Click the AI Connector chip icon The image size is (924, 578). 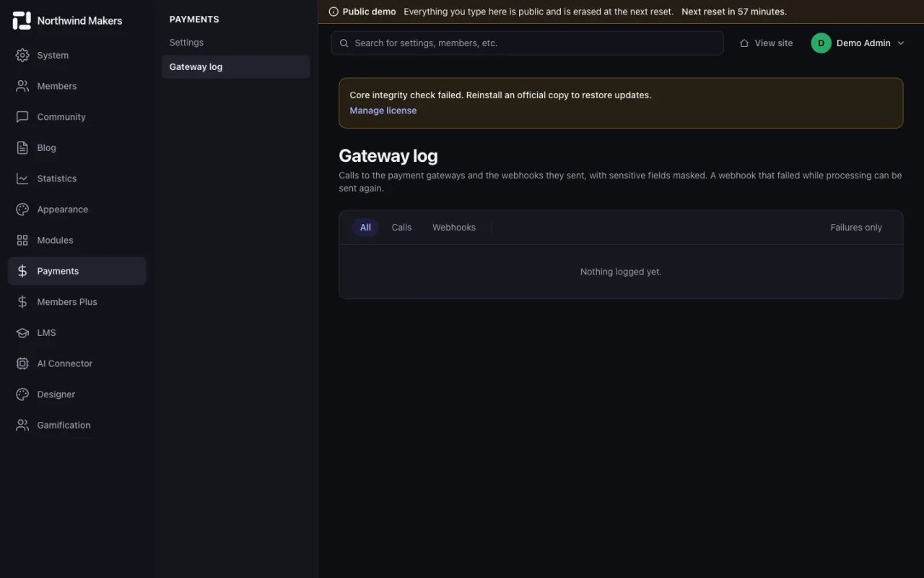22,363
